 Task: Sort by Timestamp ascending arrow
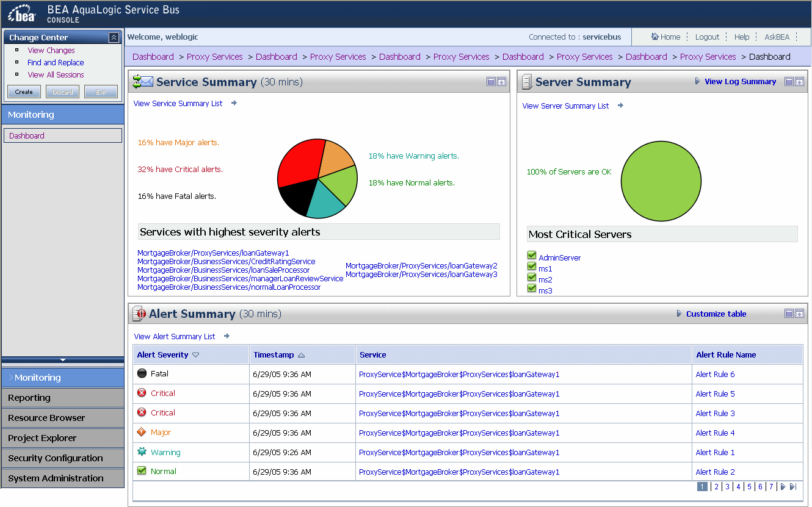(301, 355)
